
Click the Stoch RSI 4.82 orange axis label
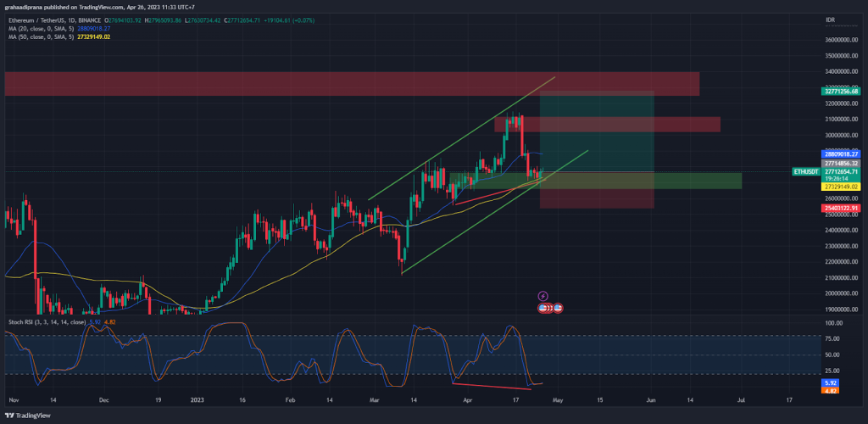[831, 390]
